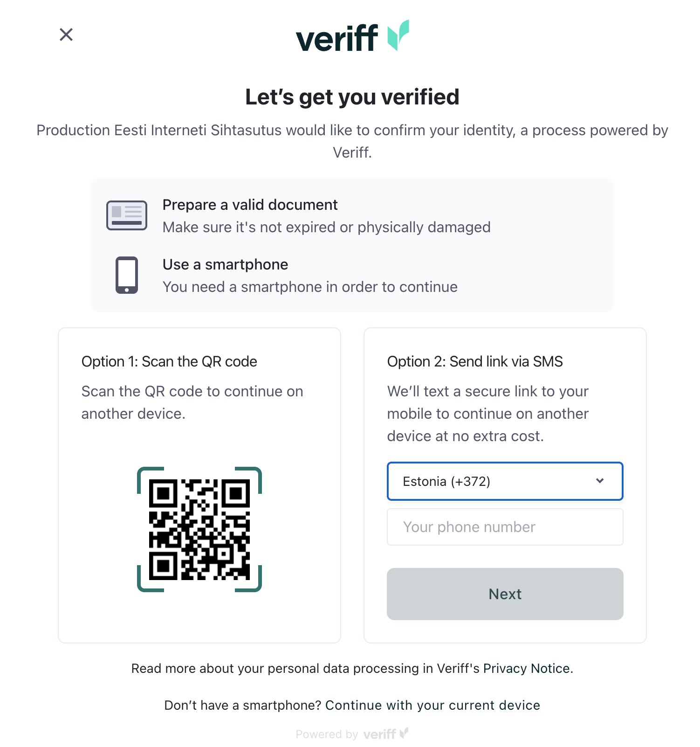This screenshot has height=747, width=700.
Task: Choose Continue with your current device
Action: click(432, 705)
